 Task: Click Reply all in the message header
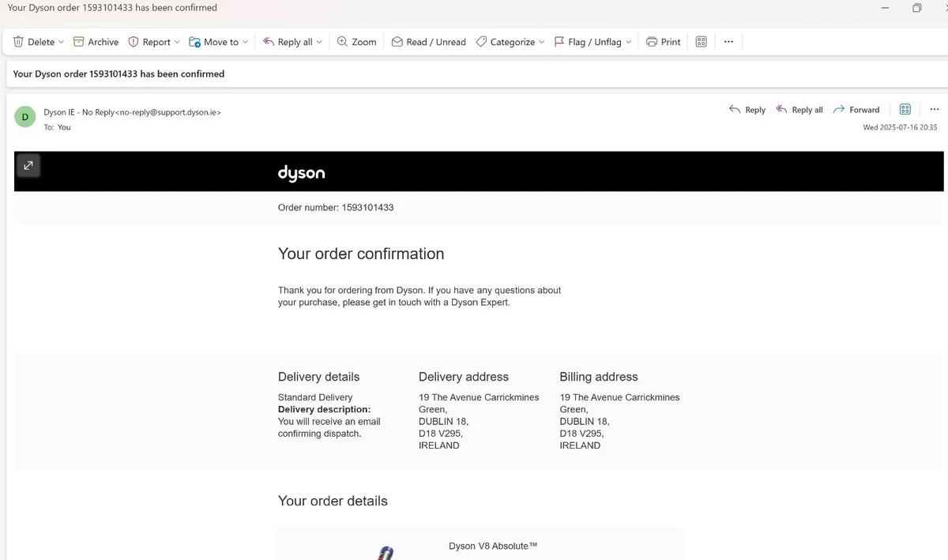pos(799,110)
